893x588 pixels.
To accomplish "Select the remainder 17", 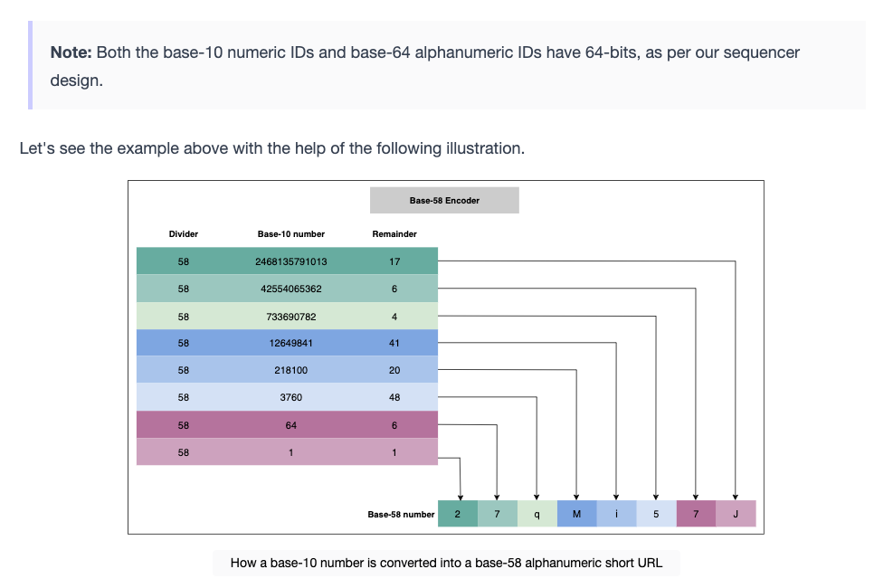I will [x=394, y=261].
